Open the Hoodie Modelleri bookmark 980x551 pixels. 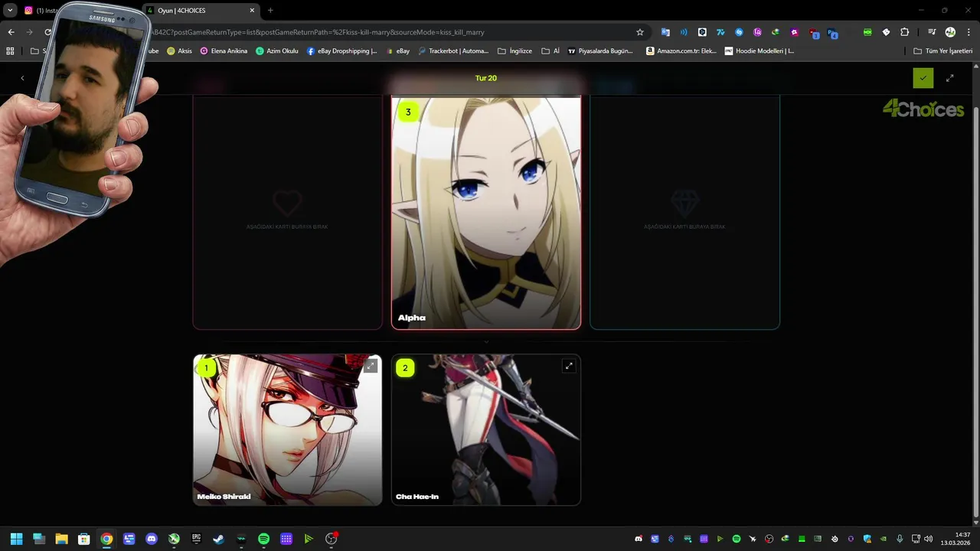tap(759, 51)
